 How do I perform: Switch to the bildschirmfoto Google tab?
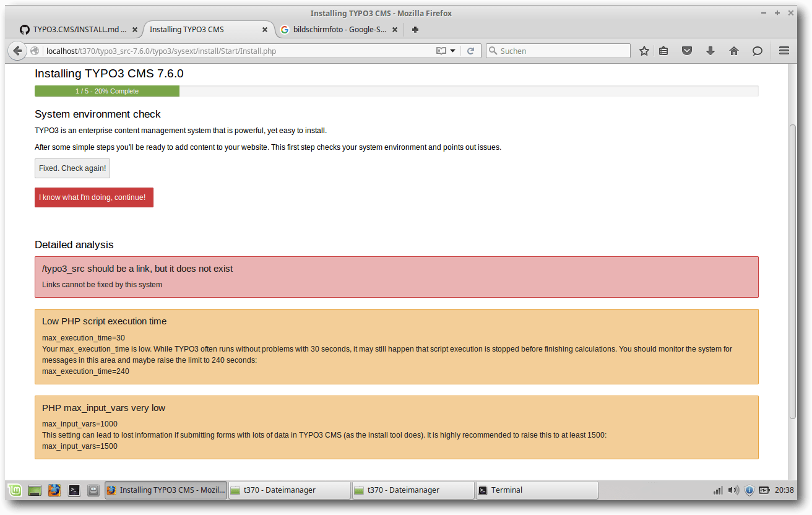(x=339, y=29)
